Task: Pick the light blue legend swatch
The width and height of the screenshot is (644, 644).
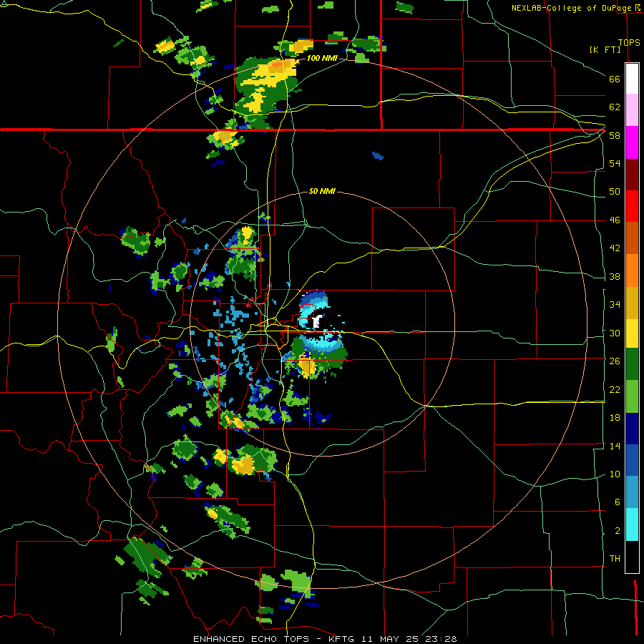Action: point(632,492)
